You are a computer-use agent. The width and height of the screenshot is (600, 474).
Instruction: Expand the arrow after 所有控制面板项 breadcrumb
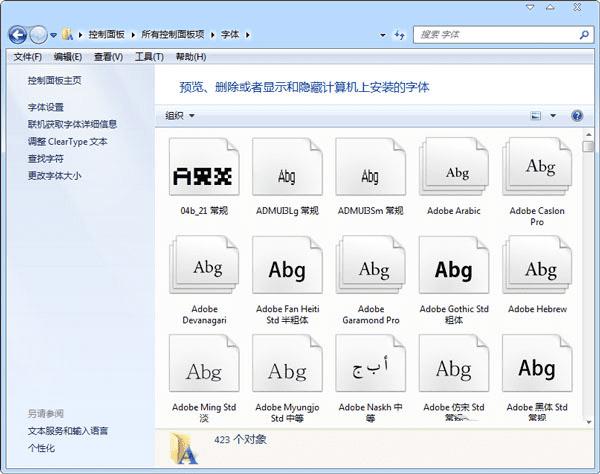[213, 35]
